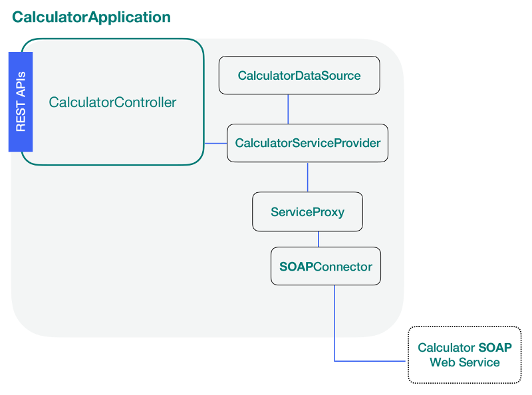This screenshot has width=532, height=395.
Task: Click the CalculatorApplication title heading
Action: point(91,17)
